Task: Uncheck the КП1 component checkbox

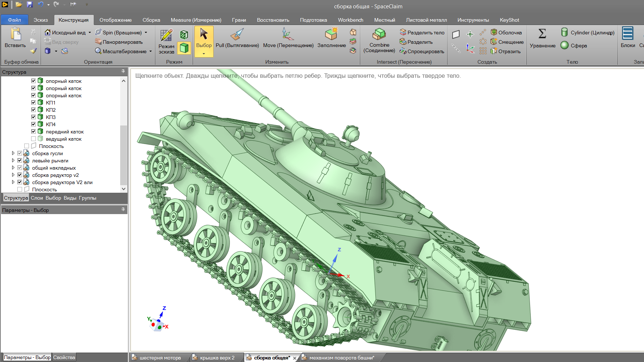Action: coord(33,102)
